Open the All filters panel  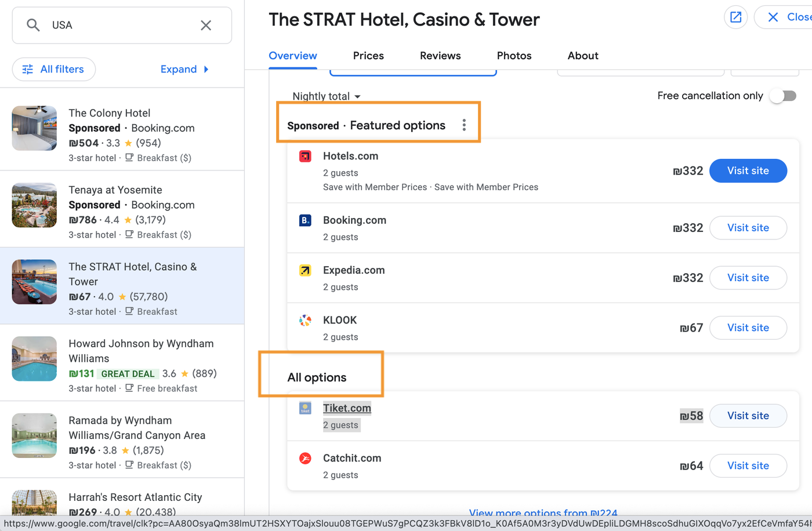(54, 69)
